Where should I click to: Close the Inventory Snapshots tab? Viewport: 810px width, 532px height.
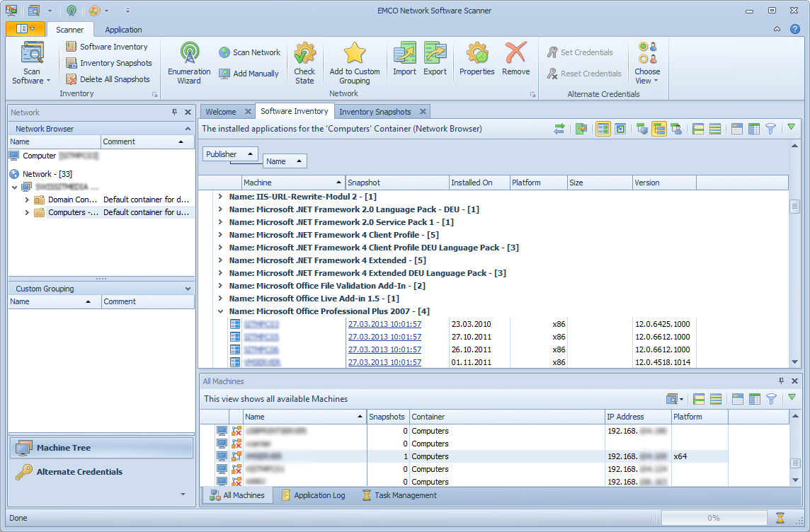click(423, 112)
